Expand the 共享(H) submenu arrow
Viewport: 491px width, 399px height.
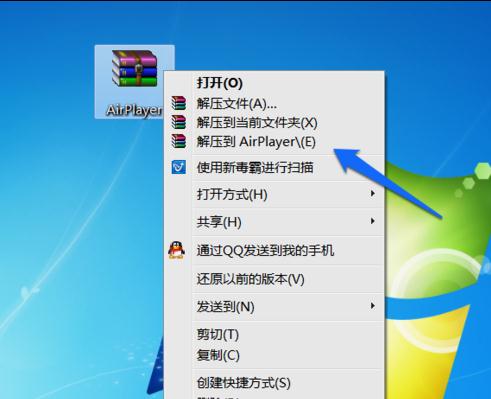(x=373, y=221)
